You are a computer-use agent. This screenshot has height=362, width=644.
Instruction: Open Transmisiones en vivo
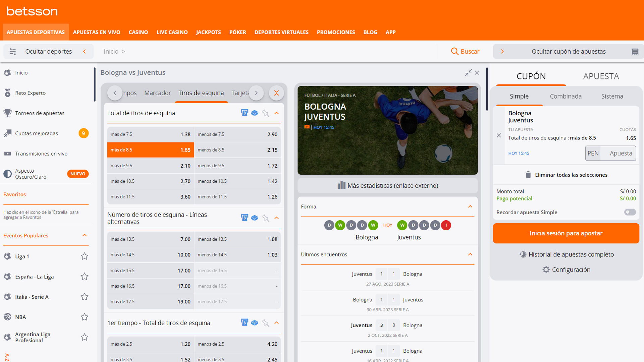coord(41,154)
